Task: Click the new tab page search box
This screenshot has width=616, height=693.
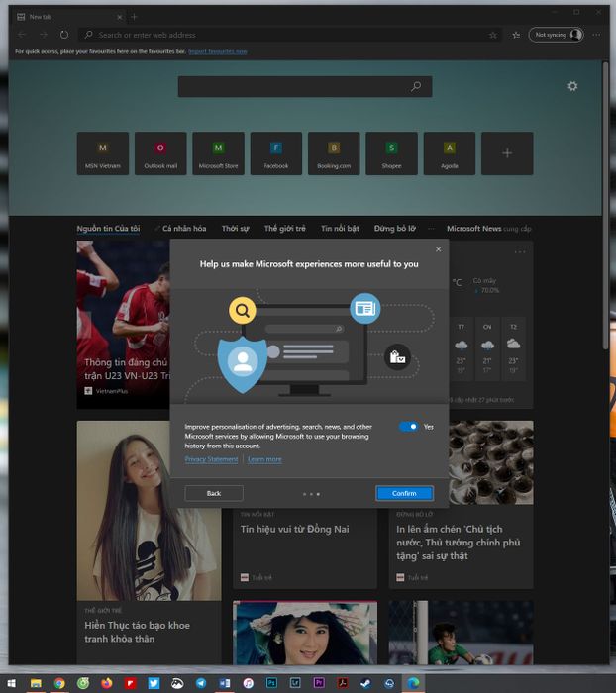Action: 305,86
